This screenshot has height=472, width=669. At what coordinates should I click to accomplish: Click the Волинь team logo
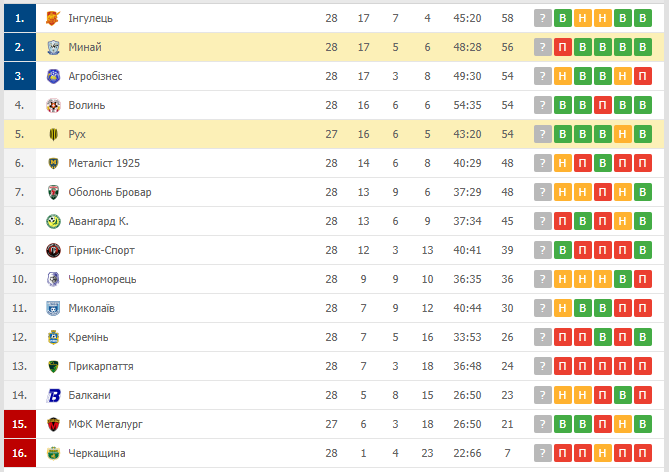pyautogui.click(x=53, y=105)
